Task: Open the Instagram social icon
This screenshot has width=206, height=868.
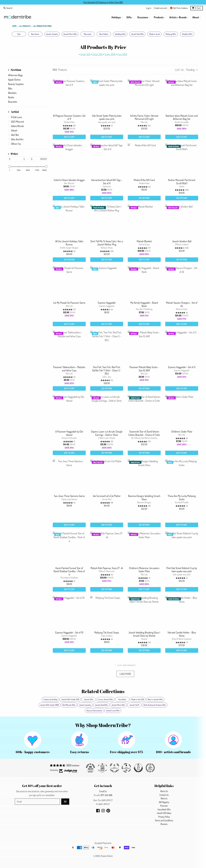Action: pos(103,811)
